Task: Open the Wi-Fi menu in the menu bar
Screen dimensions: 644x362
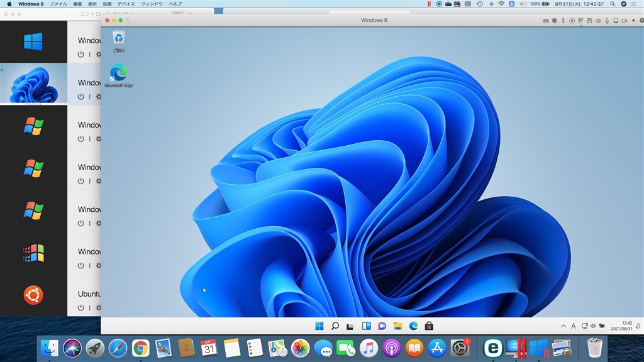Action: click(501, 4)
